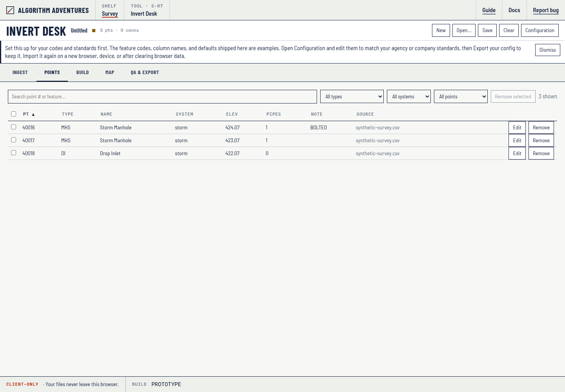
Task: Click the Algorithm Adventures logo icon
Action: [x=10, y=10]
